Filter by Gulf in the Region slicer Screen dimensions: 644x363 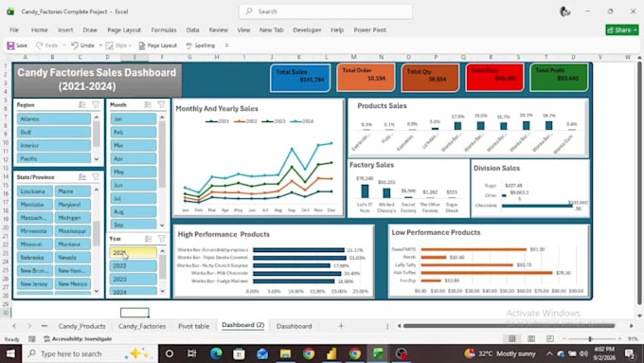pyautogui.click(x=54, y=132)
